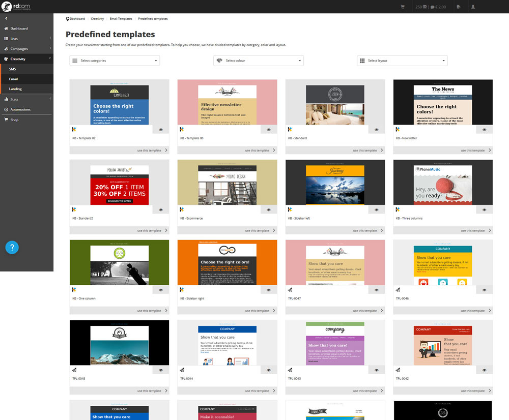Preview KB - Template 02 with eye icon
This screenshot has width=509, height=420.
[161, 130]
